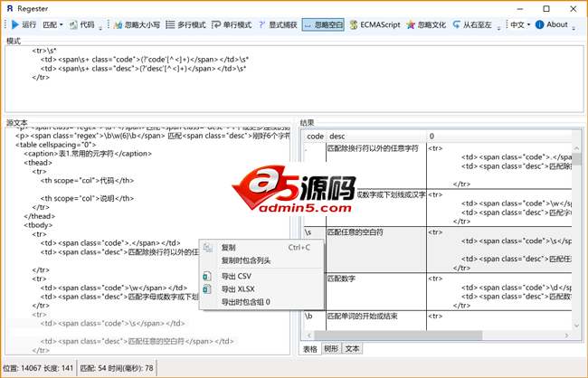The image size is (588, 378).
Task: Switch to the 文本 results tab
Action: pos(352,349)
